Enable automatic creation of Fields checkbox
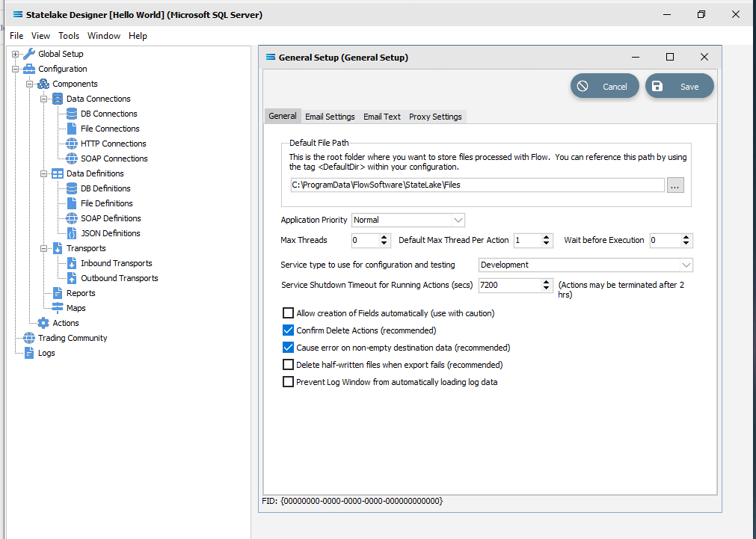Image resolution: width=756 pixels, height=539 pixels. [x=288, y=313]
